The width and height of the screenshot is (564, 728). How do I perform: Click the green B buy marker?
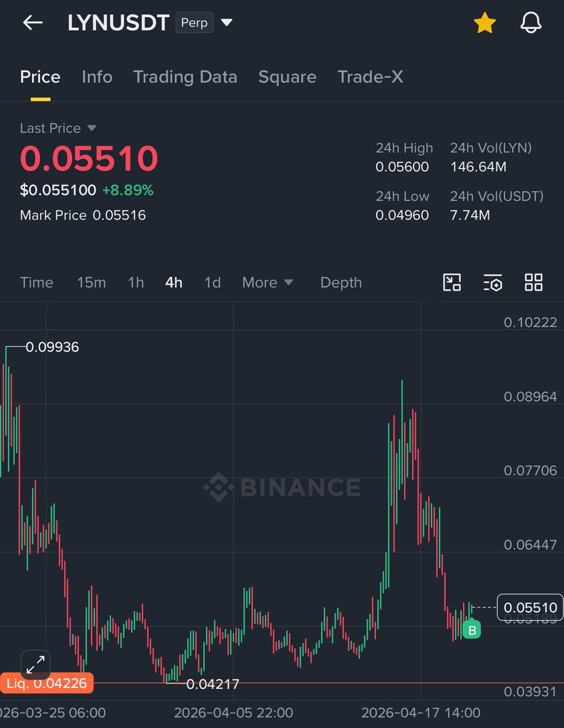point(471,630)
